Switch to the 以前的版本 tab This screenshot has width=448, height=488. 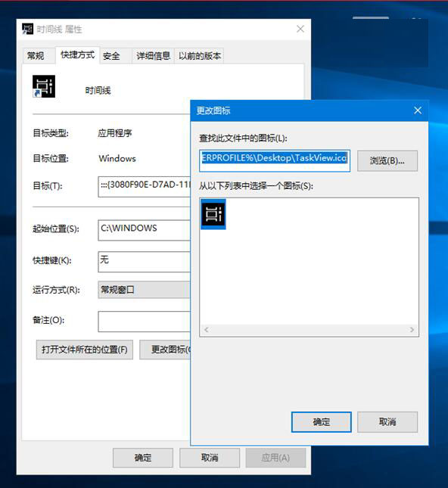click(x=200, y=56)
